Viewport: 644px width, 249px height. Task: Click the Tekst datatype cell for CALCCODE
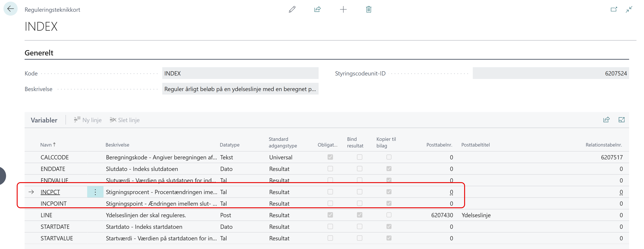point(226,157)
